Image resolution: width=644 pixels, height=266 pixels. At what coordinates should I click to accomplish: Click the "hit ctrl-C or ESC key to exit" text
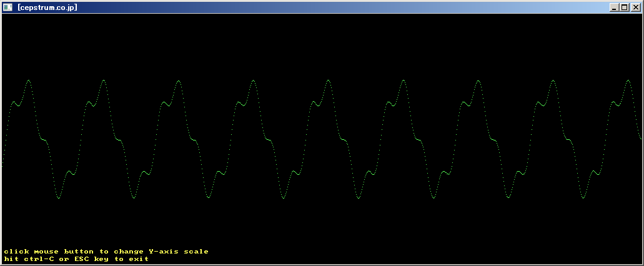tap(76, 259)
